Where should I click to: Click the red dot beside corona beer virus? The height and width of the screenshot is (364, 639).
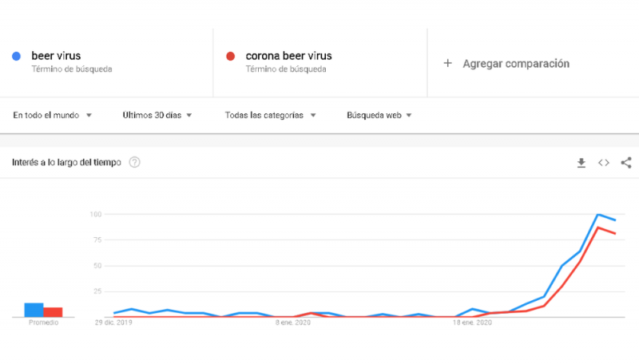tap(230, 57)
